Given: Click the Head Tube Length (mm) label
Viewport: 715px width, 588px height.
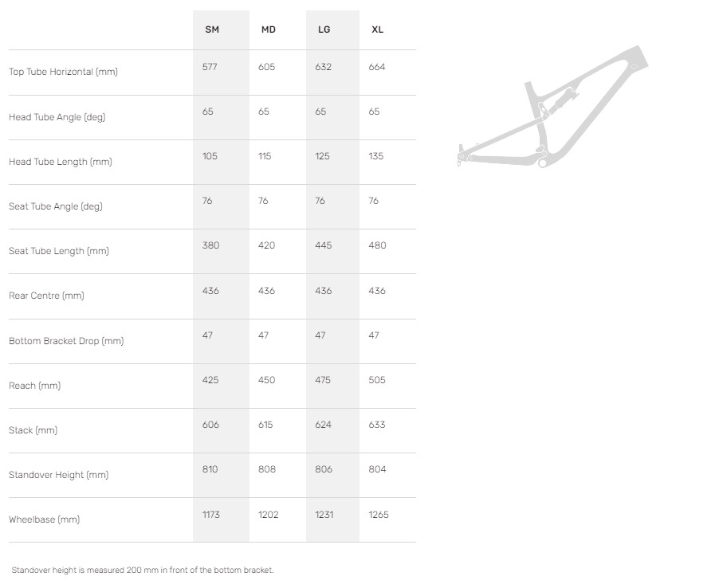Looking at the screenshot, I should [60, 162].
